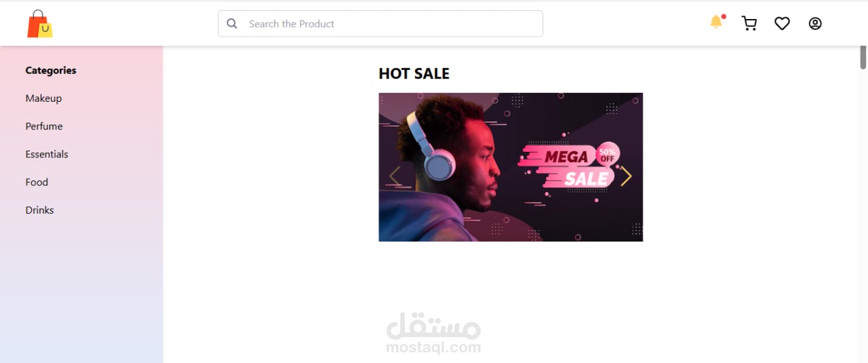868x363 pixels.
Task: Browse the Food category
Action: pos(37,182)
